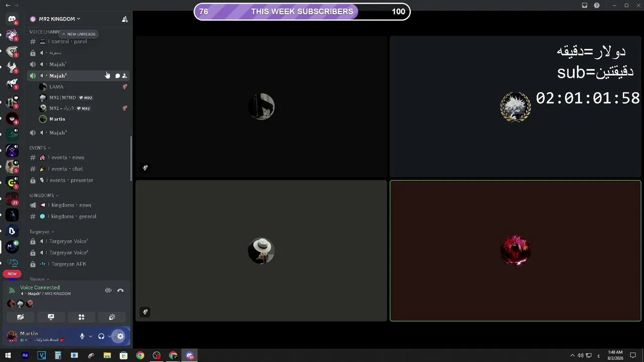Screen dimensions: 644x362
Task: Open the server with 21 notifications
Action: pos(12,199)
